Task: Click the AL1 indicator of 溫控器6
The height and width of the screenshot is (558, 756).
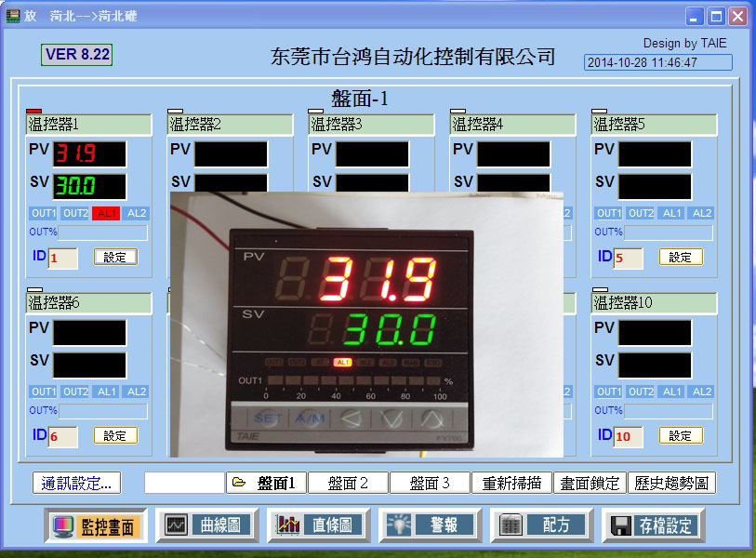Action: click(106, 392)
